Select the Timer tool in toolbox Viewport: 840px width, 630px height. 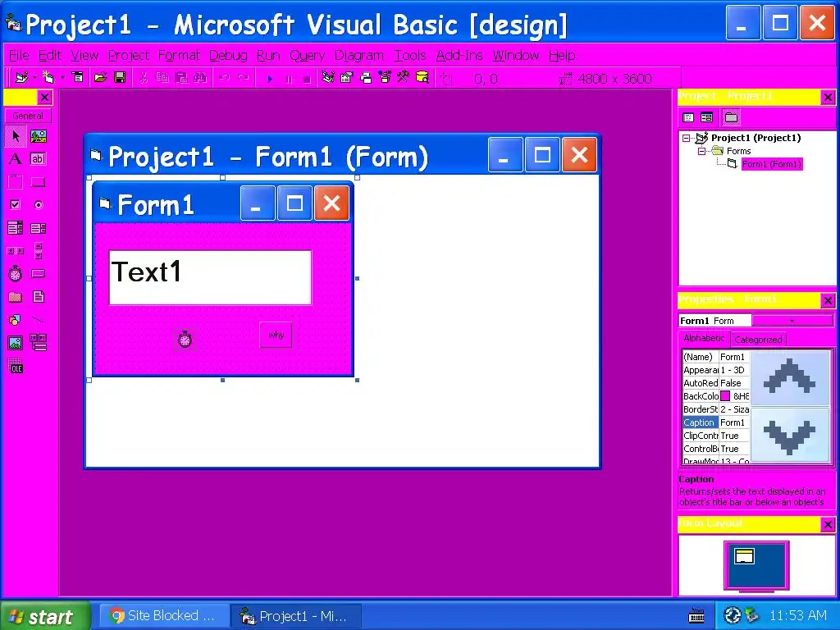pos(16,274)
